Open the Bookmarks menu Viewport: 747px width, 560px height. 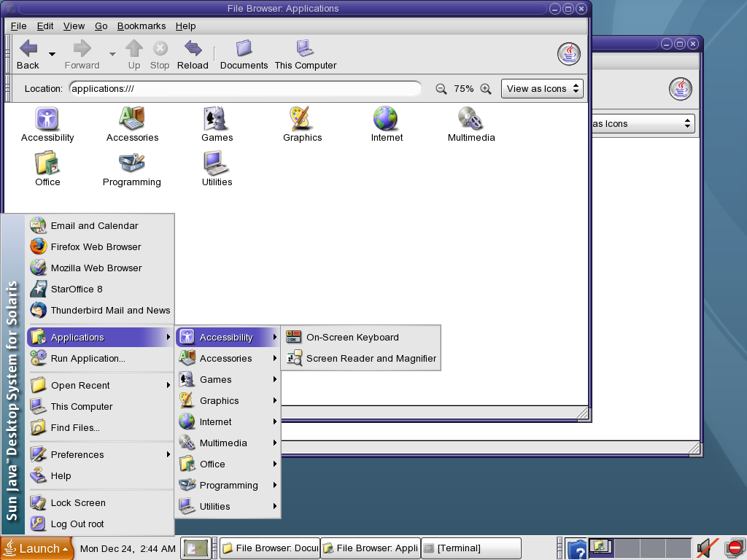point(142,26)
